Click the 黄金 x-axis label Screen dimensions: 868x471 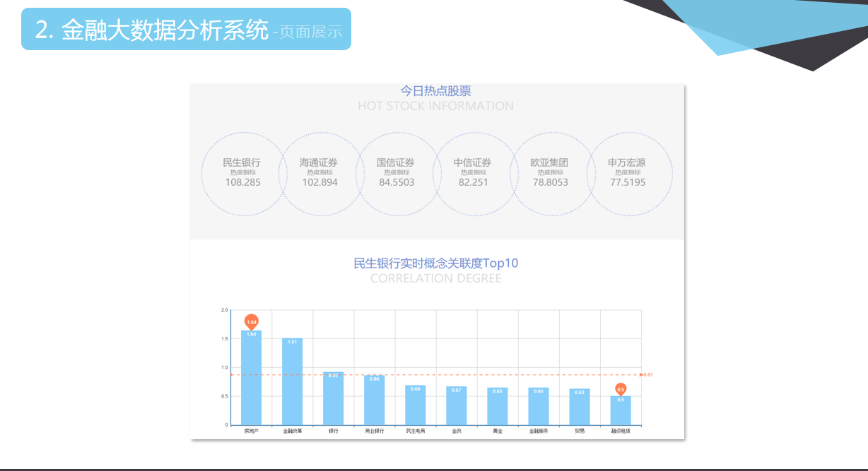498,431
